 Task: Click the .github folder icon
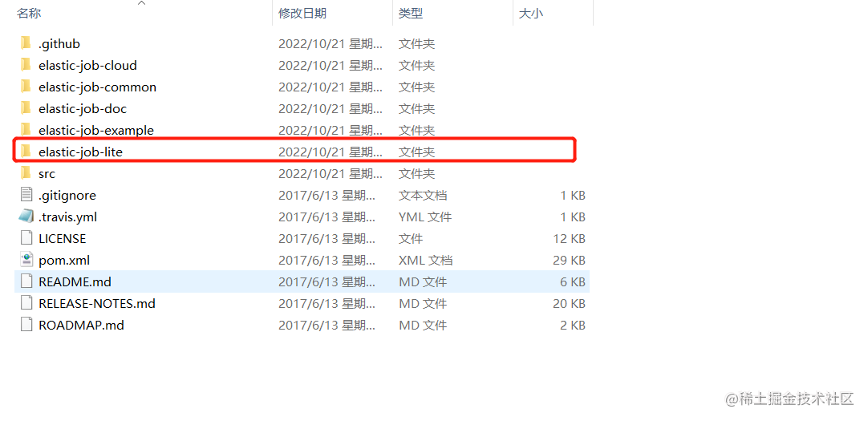coord(26,43)
